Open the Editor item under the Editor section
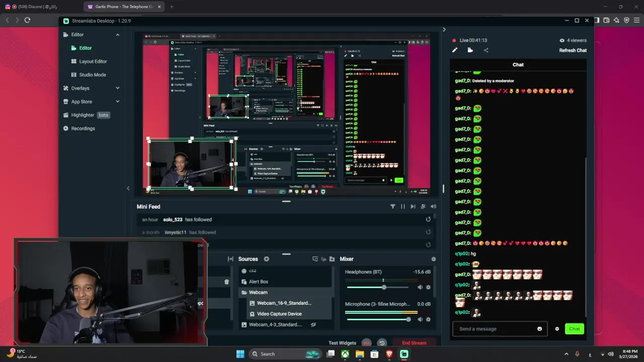This screenshot has width=644, height=362. (85, 48)
